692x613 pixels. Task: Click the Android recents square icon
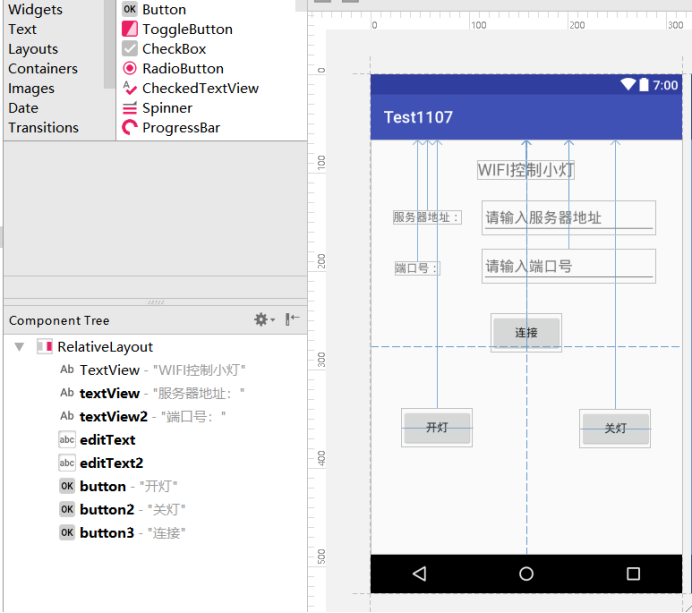[x=633, y=574]
